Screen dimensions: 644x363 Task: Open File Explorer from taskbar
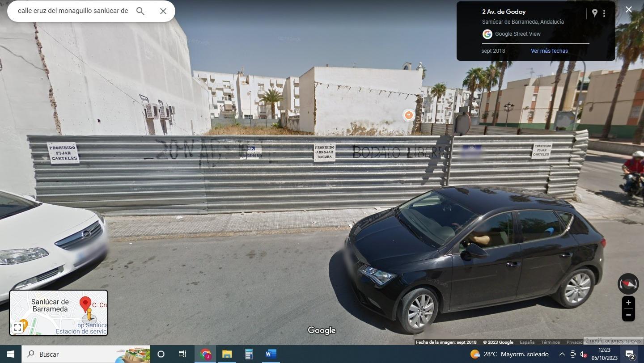point(227,354)
